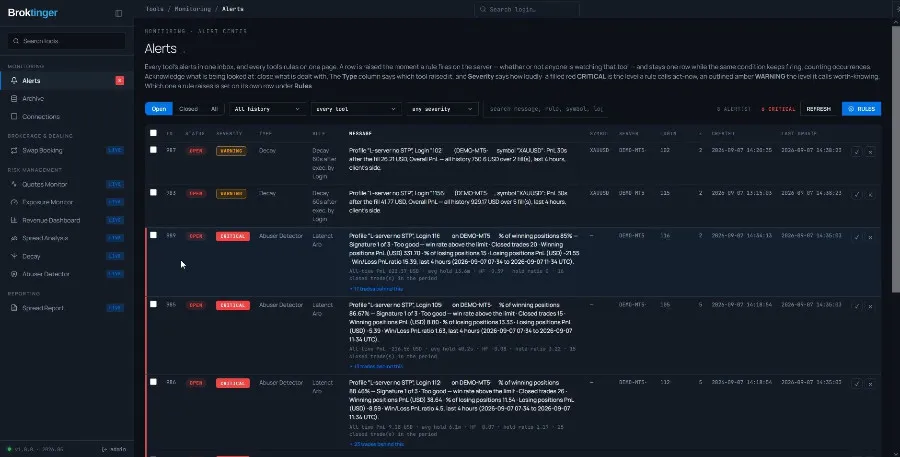Go to Archive in sidebar menu
Viewport: 900px width, 457px height.
67,99
